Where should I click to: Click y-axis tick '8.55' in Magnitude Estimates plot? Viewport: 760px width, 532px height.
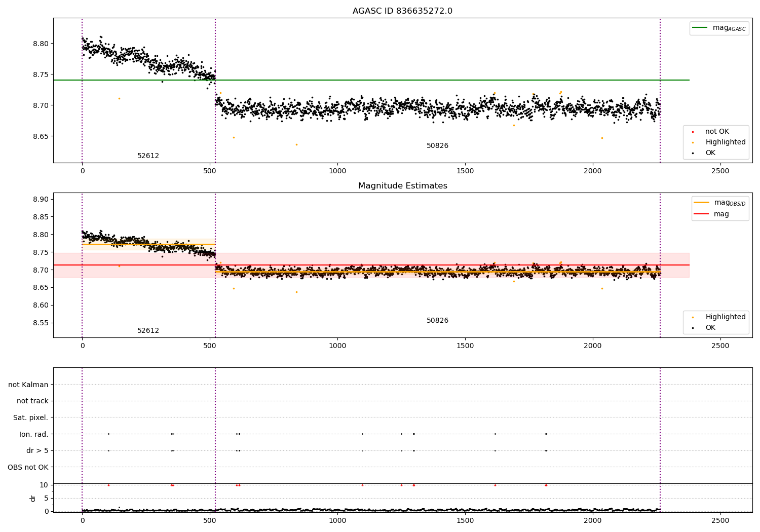(x=41, y=323)
